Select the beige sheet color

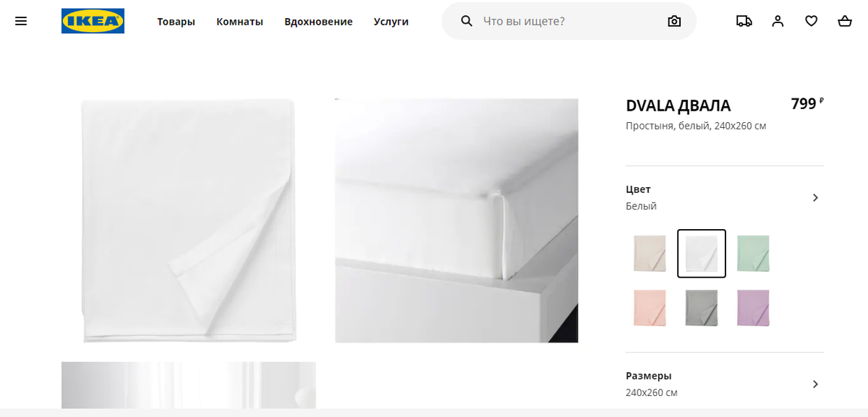point(650,254)
